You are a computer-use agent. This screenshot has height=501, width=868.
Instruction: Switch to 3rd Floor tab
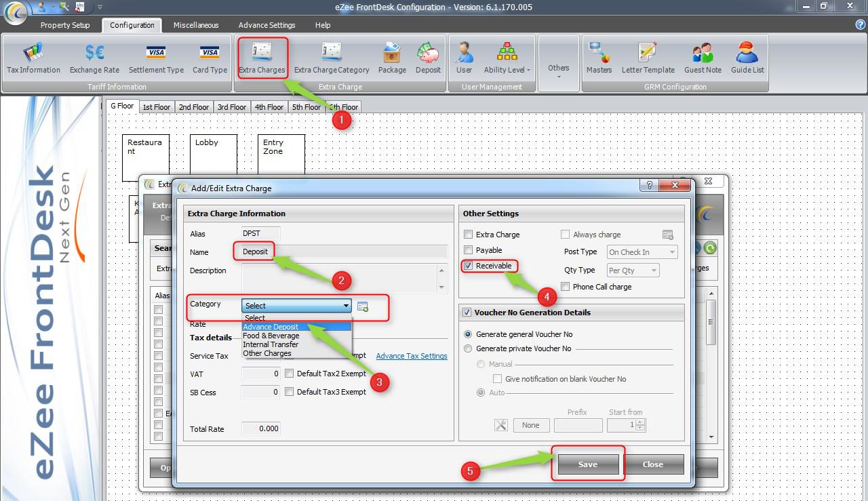point(231,107)
